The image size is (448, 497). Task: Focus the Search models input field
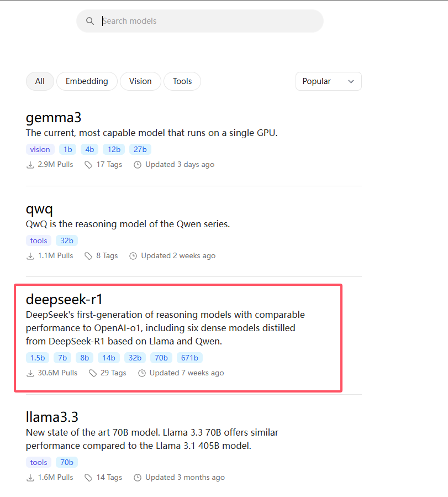click(x=200, y=21)
